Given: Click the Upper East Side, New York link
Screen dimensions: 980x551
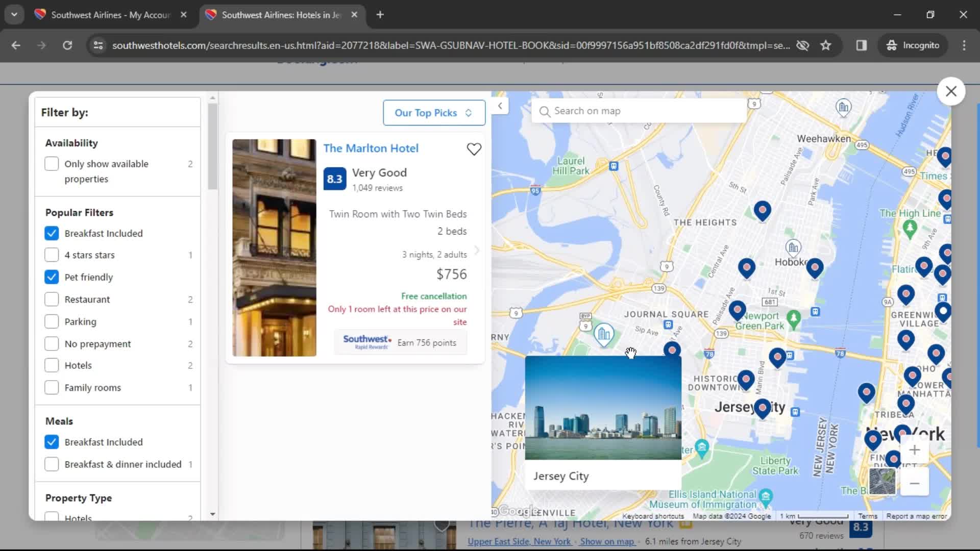Looking at the screenshot, I should click(519, 541).
